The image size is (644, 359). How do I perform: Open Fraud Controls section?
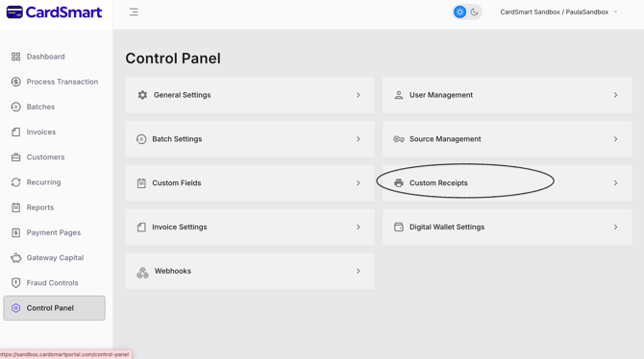pos(52,282)
